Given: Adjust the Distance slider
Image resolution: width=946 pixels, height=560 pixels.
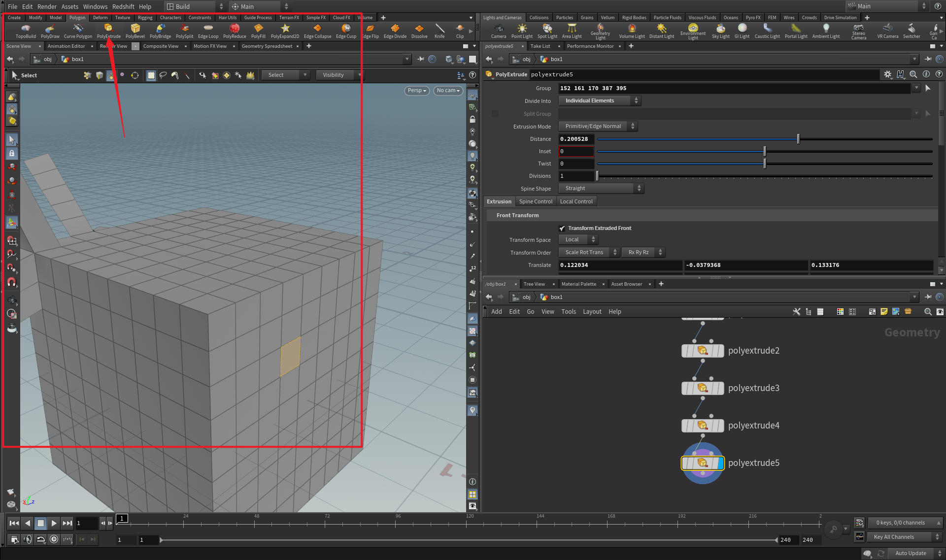Looking at the screenshot, I should 797,139.
